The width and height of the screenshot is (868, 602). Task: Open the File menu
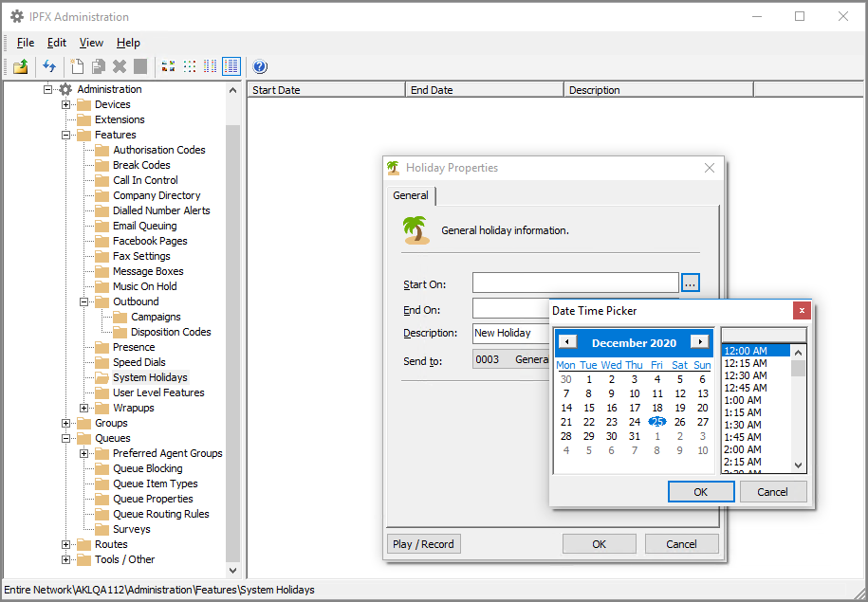coord(26,43)
